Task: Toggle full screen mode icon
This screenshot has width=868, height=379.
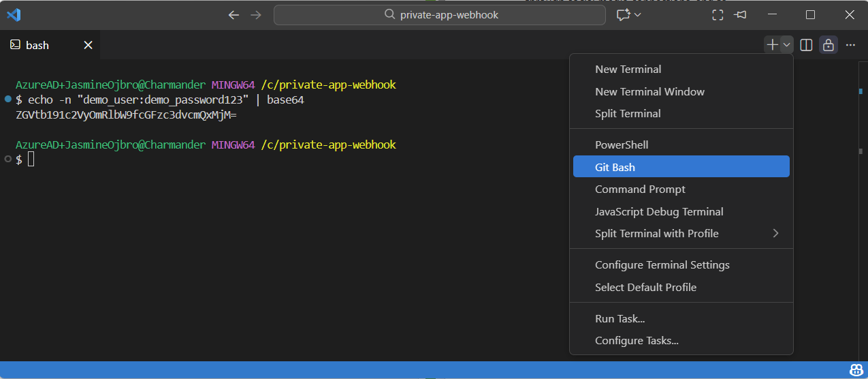Action: tap(718, 14)
